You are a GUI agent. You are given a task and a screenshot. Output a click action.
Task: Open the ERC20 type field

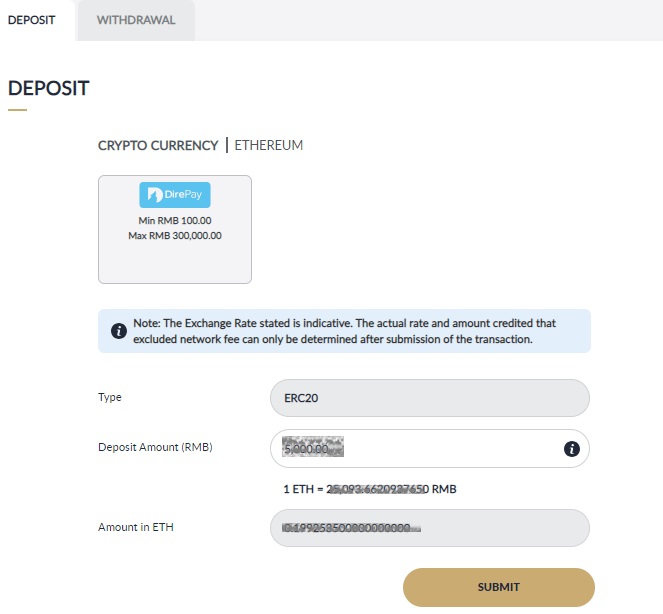pyautogui.click(x=430, y=398)
